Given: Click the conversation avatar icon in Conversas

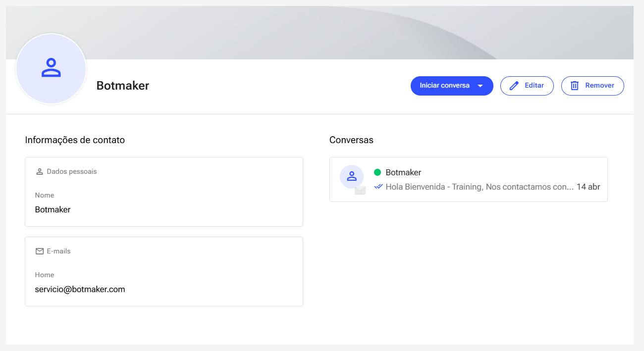Looking at the screenshot, I should pyautogui.click(x=352, y=176).
